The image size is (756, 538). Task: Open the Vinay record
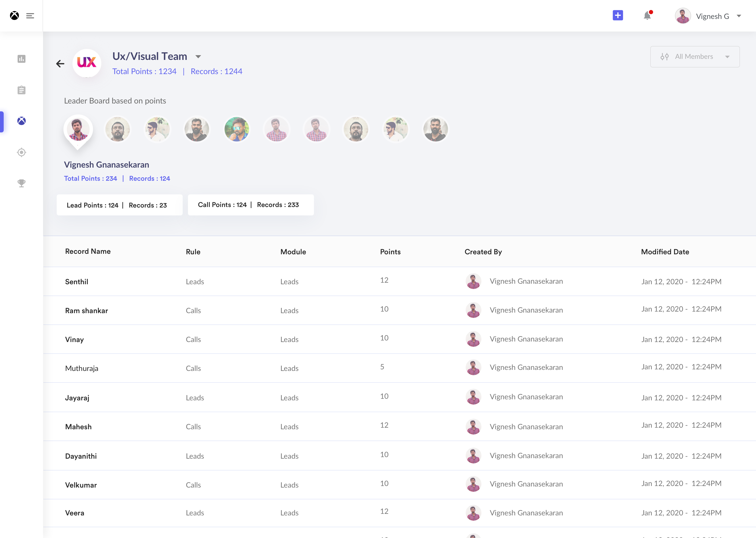click(x=74, y=340)
